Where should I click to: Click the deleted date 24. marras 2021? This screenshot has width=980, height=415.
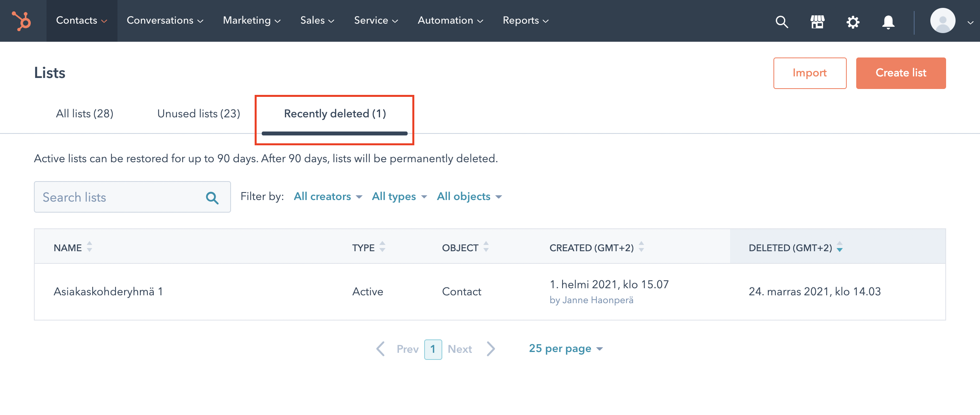pos(814,291)
